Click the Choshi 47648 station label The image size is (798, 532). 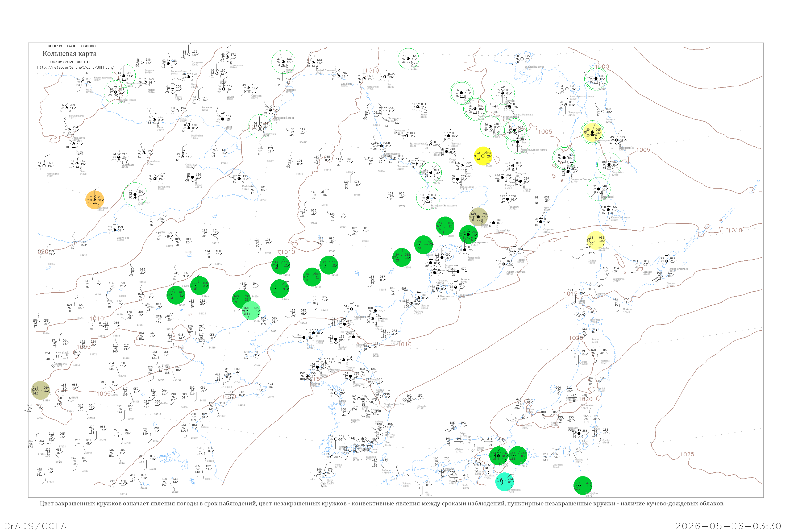click(606, 441)
